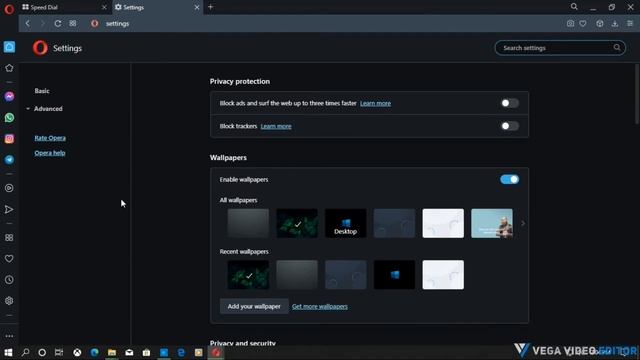
Task: Open Bookmarks heart in the sidebar
Action: point(9,259)
